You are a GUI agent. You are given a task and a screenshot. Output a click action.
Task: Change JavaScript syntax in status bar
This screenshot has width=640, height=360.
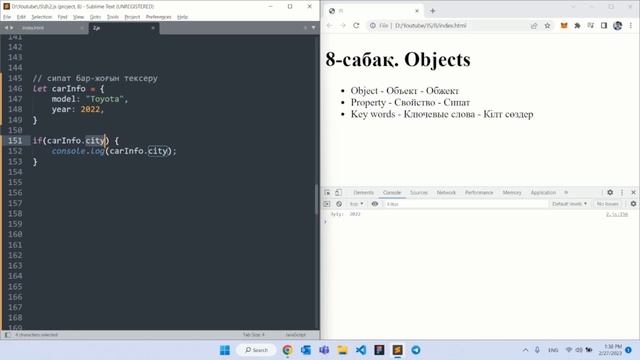click(296, 335)
